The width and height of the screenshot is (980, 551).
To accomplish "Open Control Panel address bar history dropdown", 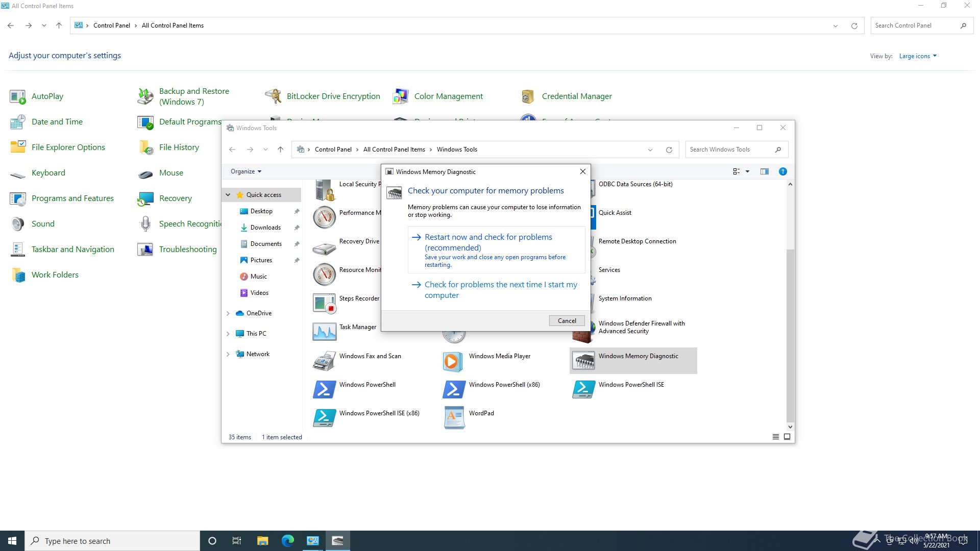I will tap(836, 26).
